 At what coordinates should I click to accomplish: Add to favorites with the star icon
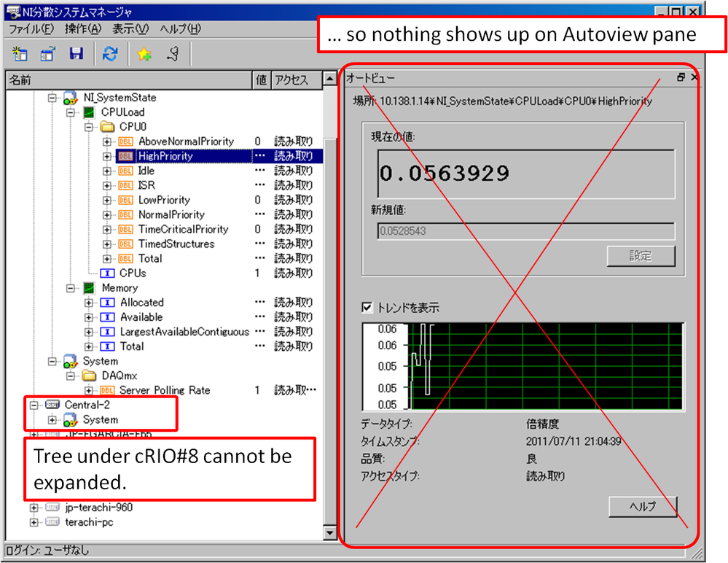(144, 54)
